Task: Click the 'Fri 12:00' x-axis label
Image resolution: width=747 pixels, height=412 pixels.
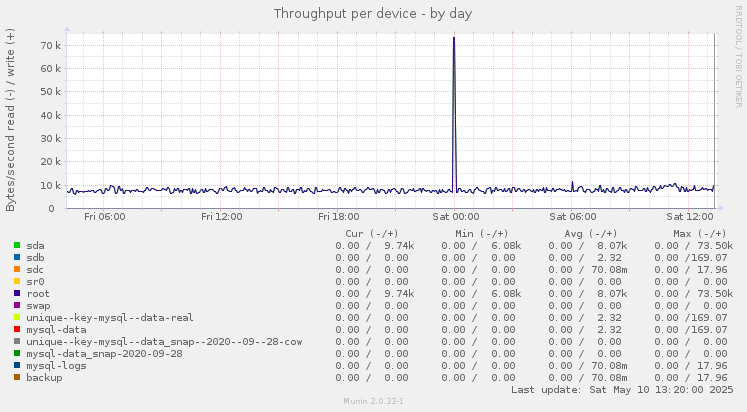Action: click(x=222, y=217)
